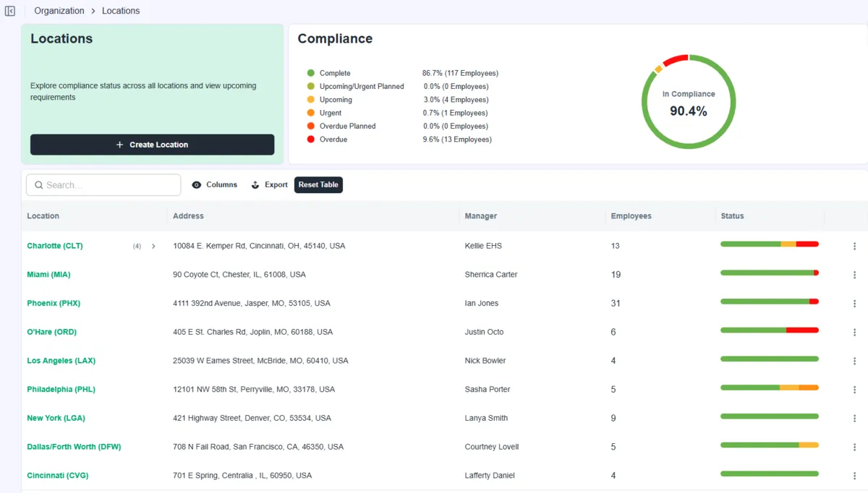Click the Reset Table button
The width and height of the screenshot is (868, 493).
[318, 185]
